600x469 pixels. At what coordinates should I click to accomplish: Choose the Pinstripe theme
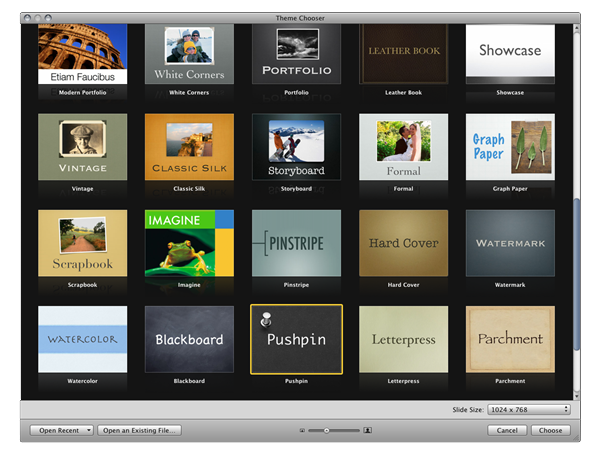[x=296, y=243]
